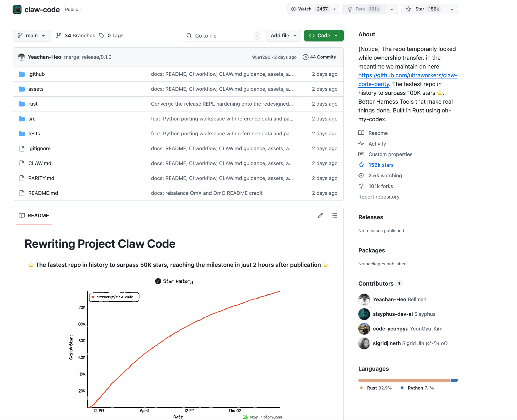This screenshot has height=420, width=517.
Task: Select the README tab
Action: tap(34, 215)
